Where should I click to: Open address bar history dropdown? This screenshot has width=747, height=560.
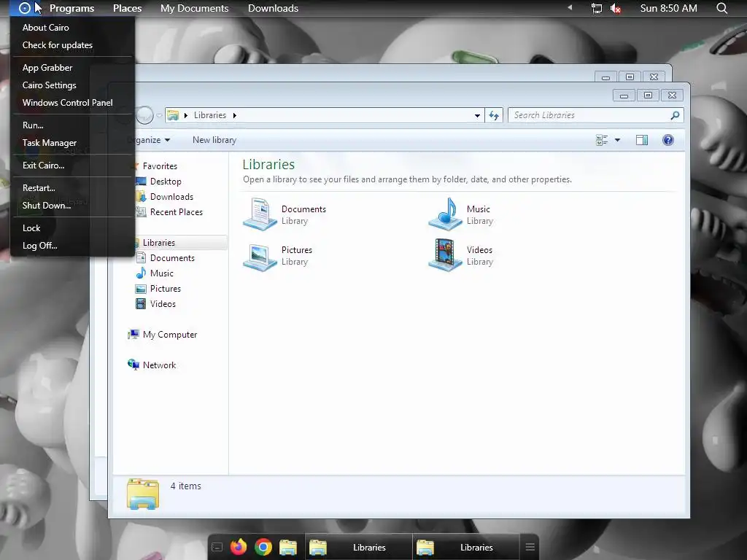tap(477, 115)
